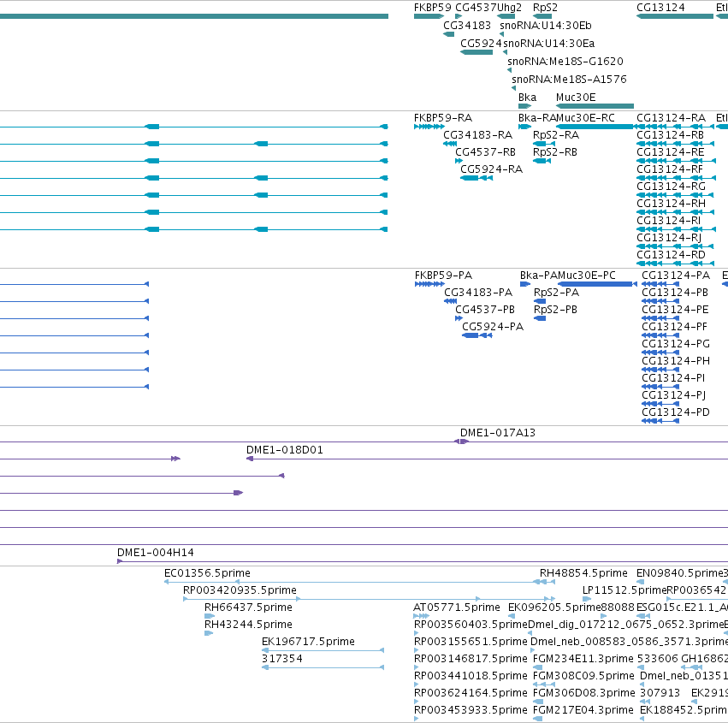Image resolution: width=728 pixels, height=723 pixels.
Task: Select the RH43244.5prime EST
Action: (x=209, y=633)
